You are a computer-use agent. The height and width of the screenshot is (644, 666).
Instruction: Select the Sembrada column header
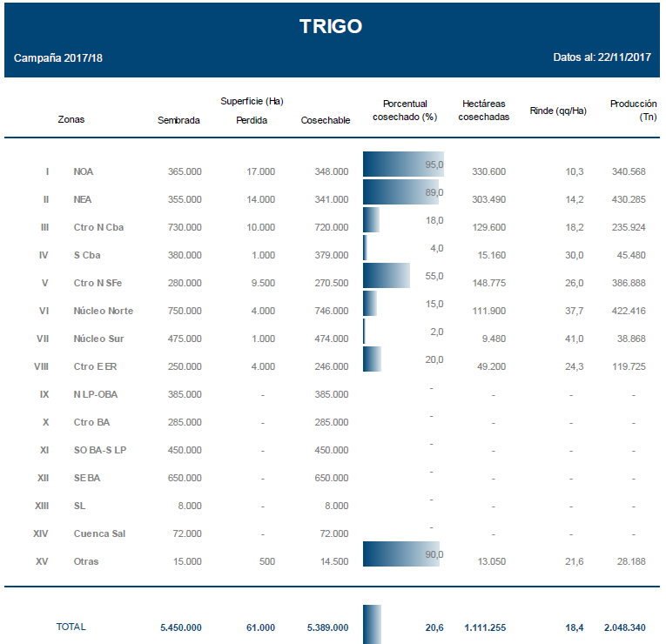coord(178,121)
